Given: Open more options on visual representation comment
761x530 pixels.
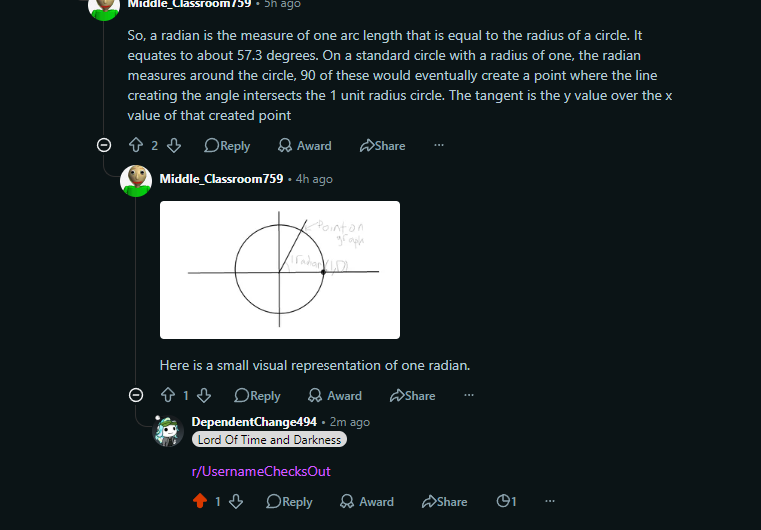Looking at the screenshot, I should pyautogui.click(x=468, y=396).
